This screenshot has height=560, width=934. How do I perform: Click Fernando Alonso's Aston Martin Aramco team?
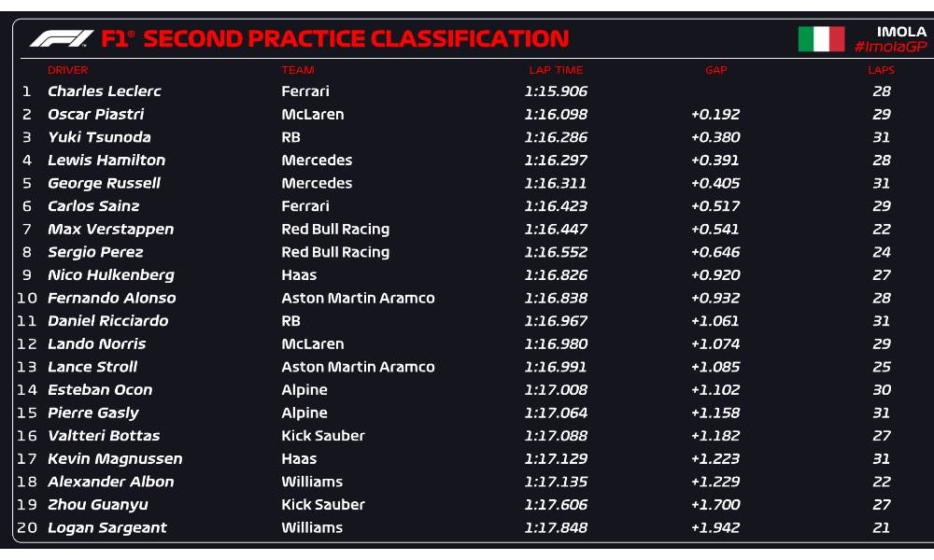(x=358, y=299)
